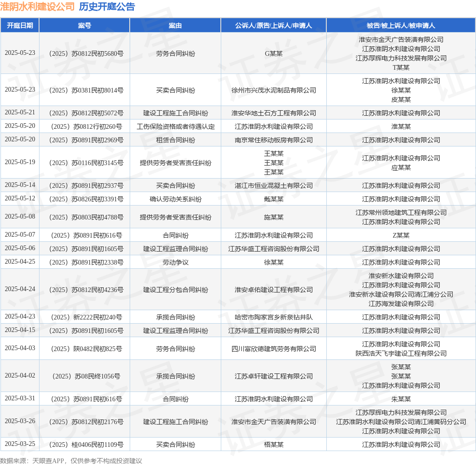Select the hearing date 2025-04-25
The image size is (476, 465).
20,261
